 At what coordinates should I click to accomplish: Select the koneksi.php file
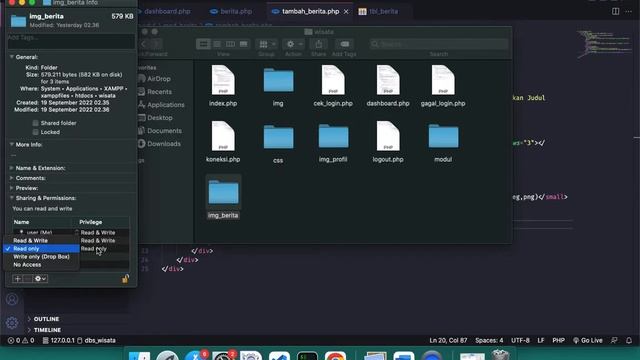pos(223,136)
